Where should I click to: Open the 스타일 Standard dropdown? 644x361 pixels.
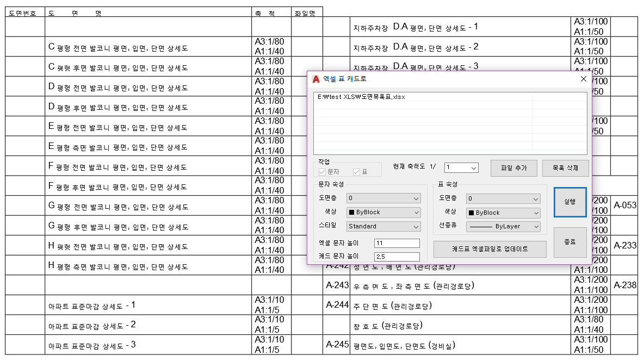tap(384, 226)
